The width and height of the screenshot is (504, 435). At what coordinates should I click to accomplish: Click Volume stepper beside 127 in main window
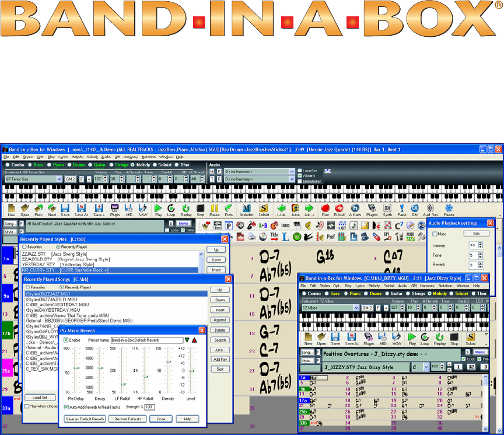tap(105, 179)
